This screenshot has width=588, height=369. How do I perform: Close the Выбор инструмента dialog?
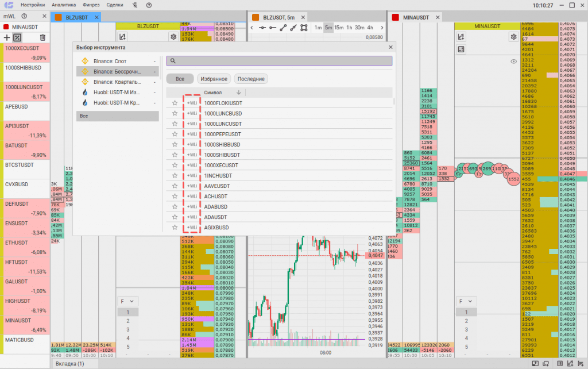[390, 47]
